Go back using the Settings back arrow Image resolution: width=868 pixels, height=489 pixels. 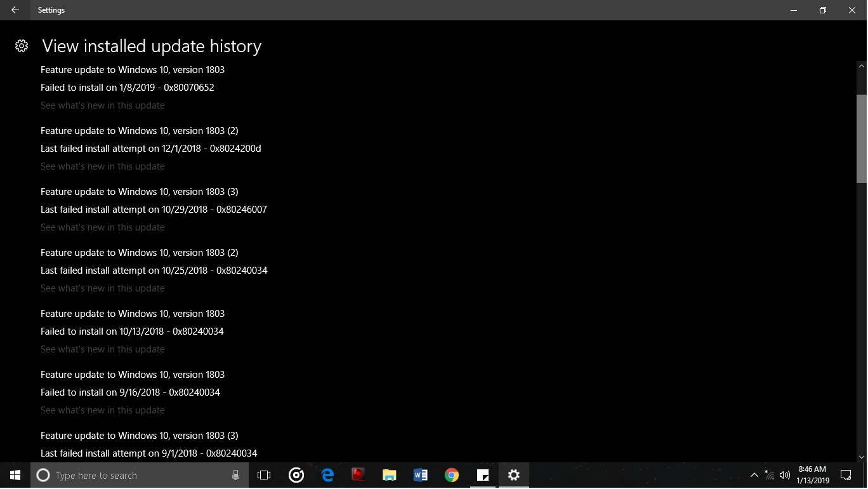coord(15,10)
